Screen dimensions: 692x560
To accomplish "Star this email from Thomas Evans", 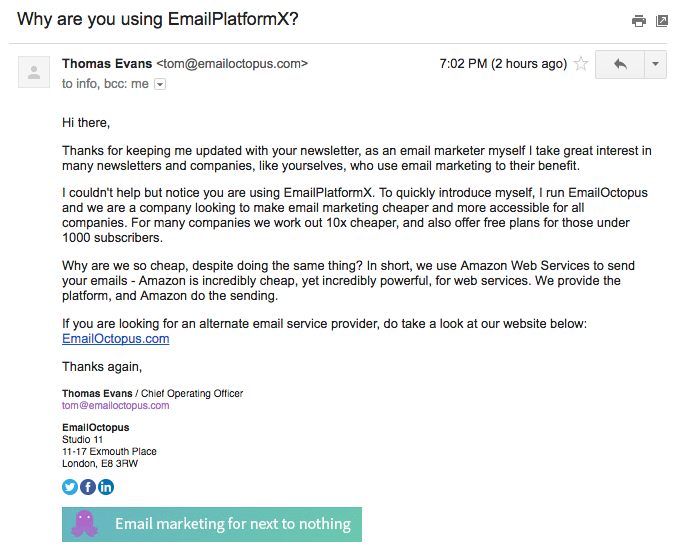I will point(580,64).
